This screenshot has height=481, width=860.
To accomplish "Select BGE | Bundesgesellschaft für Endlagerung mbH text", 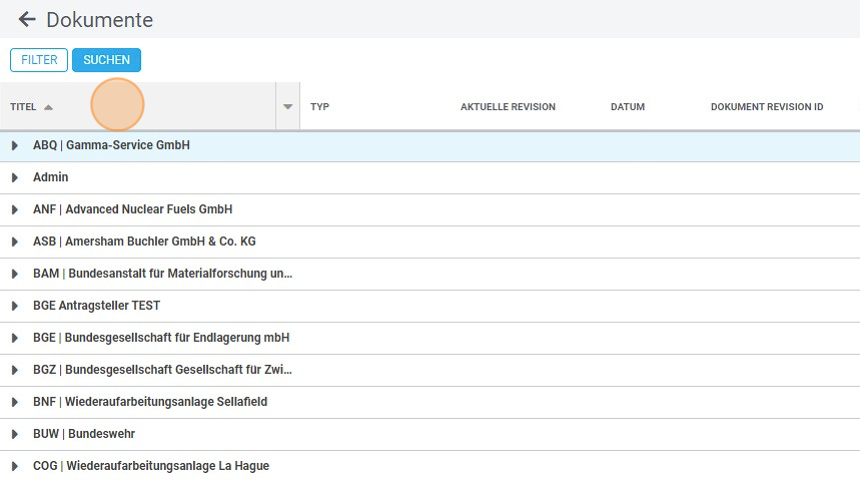I will pyautogui.click(x=161, y=338).
